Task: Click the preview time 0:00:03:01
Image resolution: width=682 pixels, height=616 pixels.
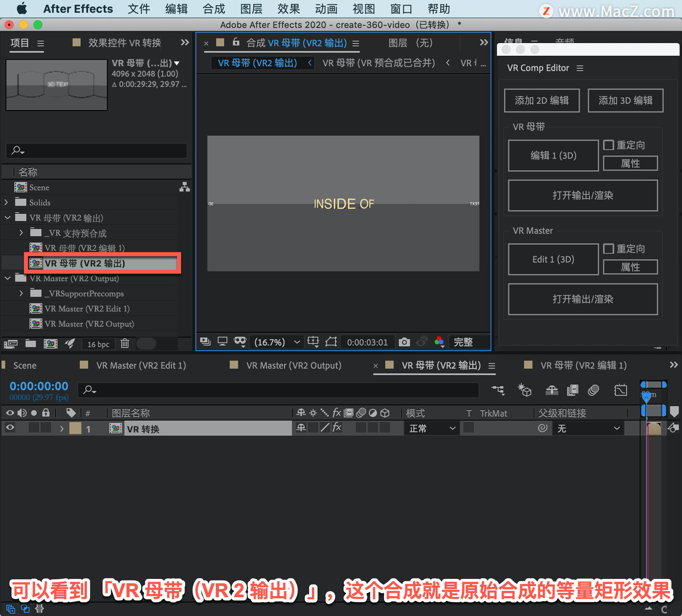Action: (x=367, y=342)
